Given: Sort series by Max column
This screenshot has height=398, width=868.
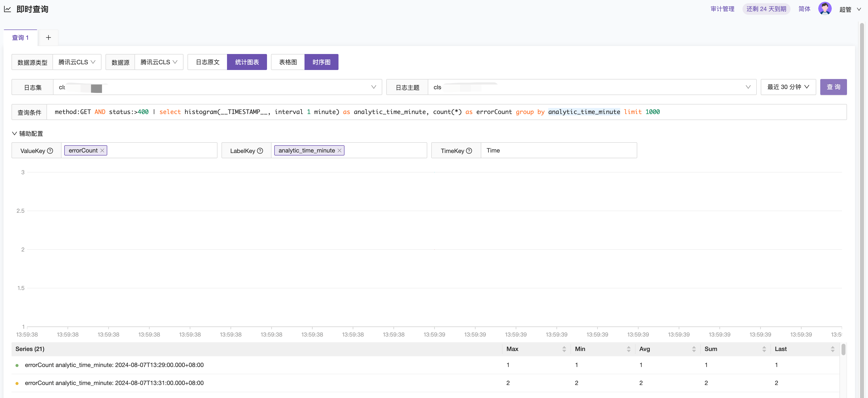Looking at the screenshot, I should pos(564,349).
